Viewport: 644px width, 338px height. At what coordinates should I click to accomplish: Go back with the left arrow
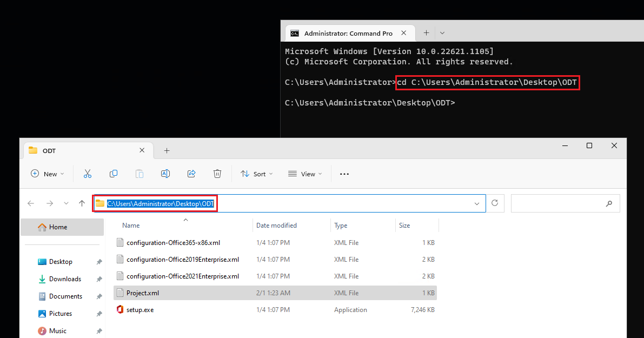point(31,203)
